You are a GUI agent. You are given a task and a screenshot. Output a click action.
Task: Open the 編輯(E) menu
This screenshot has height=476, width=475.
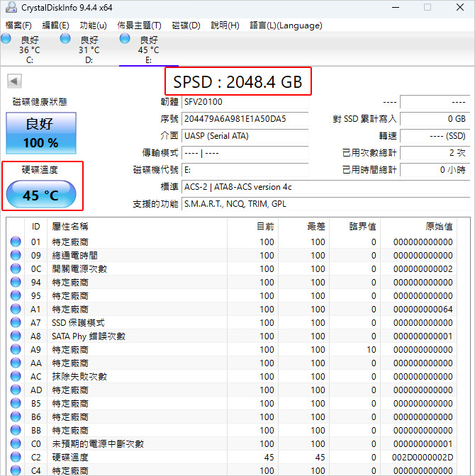[x=55, y=25]
